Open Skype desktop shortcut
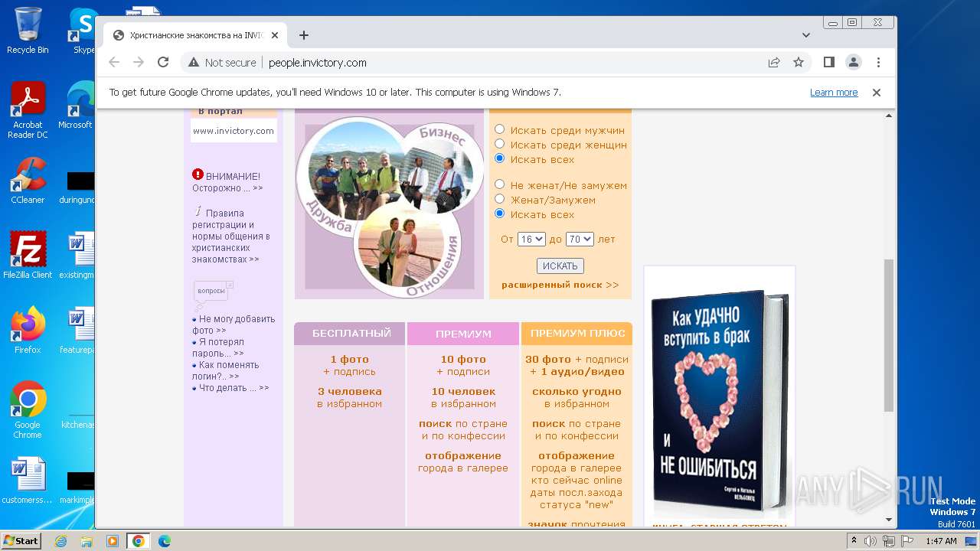Image resolution: width=980 pixels, height=551 pixels. pos(84,31)
